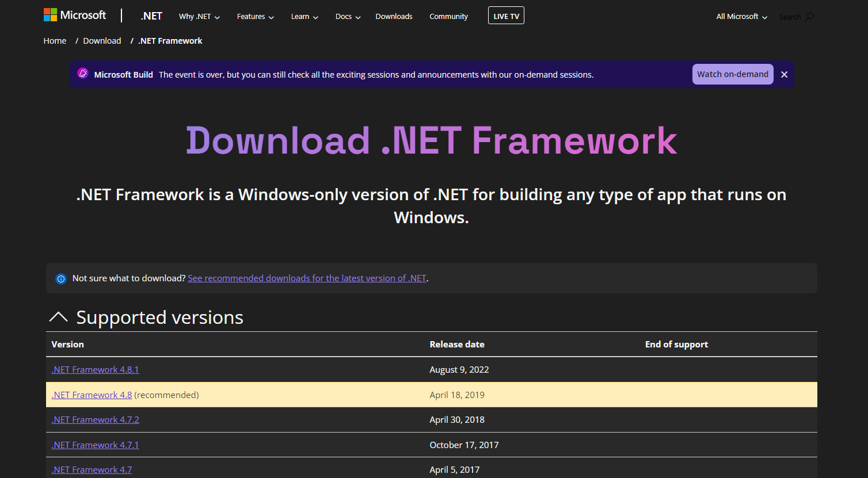Screen dimensions: 868x478
Task: Click the Search magnifier icon
Action: click(x=809, y=17)
